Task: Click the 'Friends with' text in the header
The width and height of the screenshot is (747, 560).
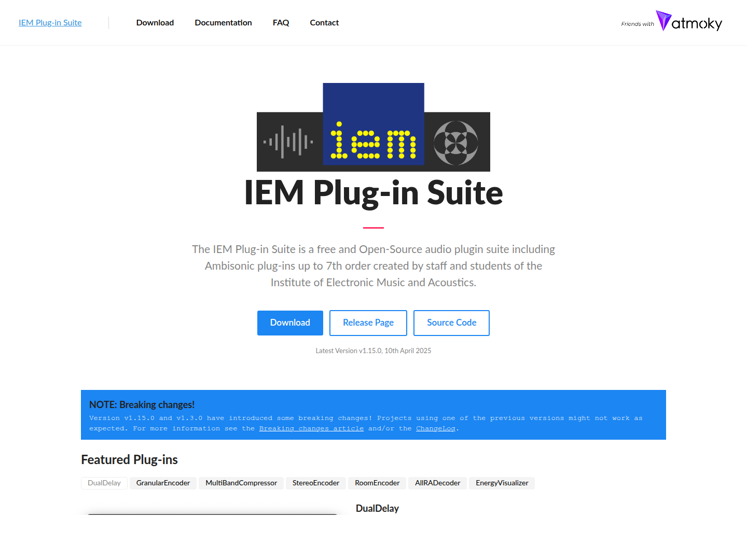Action: tap(638, 24)
